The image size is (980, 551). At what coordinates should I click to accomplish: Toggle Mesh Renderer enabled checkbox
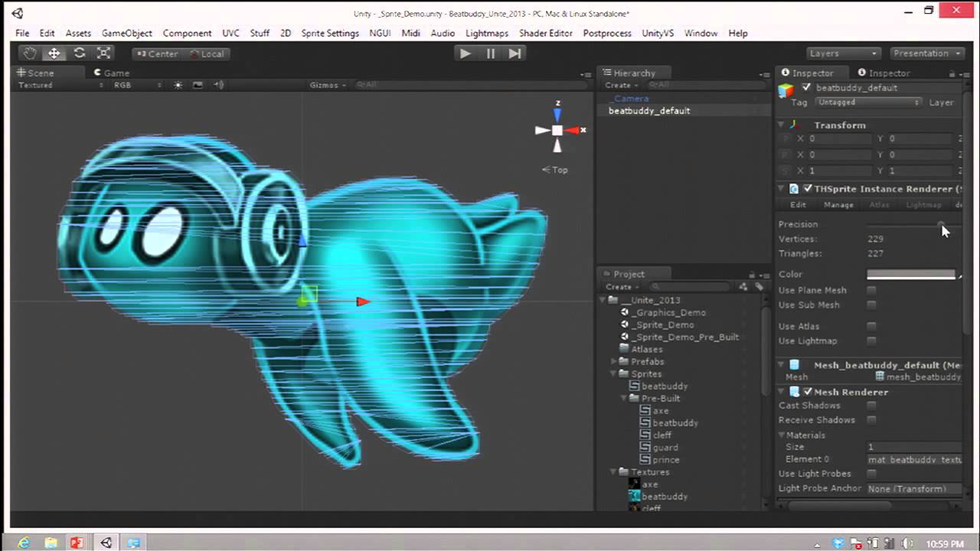(x=808, y=392)
